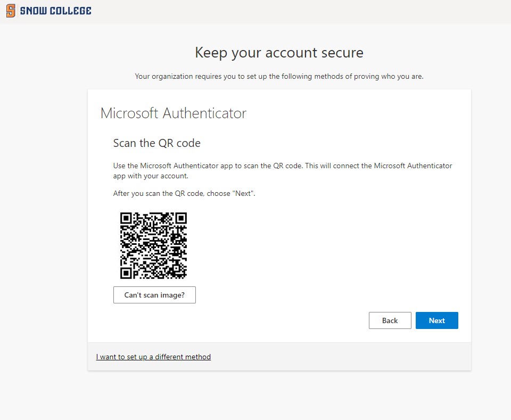Click the center of the QR code
Image resolution: width=511 pixels, height=420 pixels.
pos(154,246)
